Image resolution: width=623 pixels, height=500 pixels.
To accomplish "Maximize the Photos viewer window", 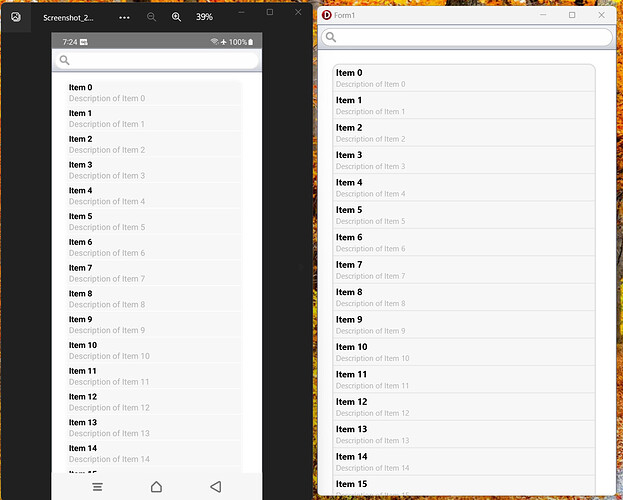I will [270, 12].
